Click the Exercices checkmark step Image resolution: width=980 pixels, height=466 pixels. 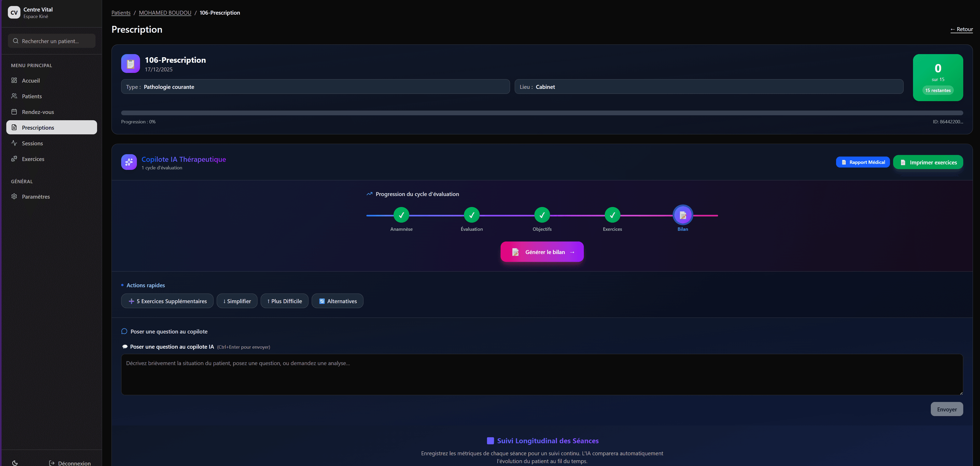[x=612, y=215]
